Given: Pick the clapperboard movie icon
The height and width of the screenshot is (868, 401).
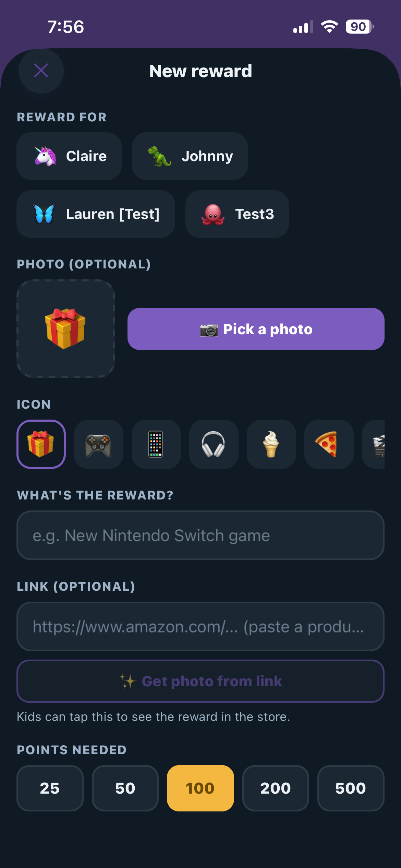Looking at the screenshot, I should click(x=374, y=444).
